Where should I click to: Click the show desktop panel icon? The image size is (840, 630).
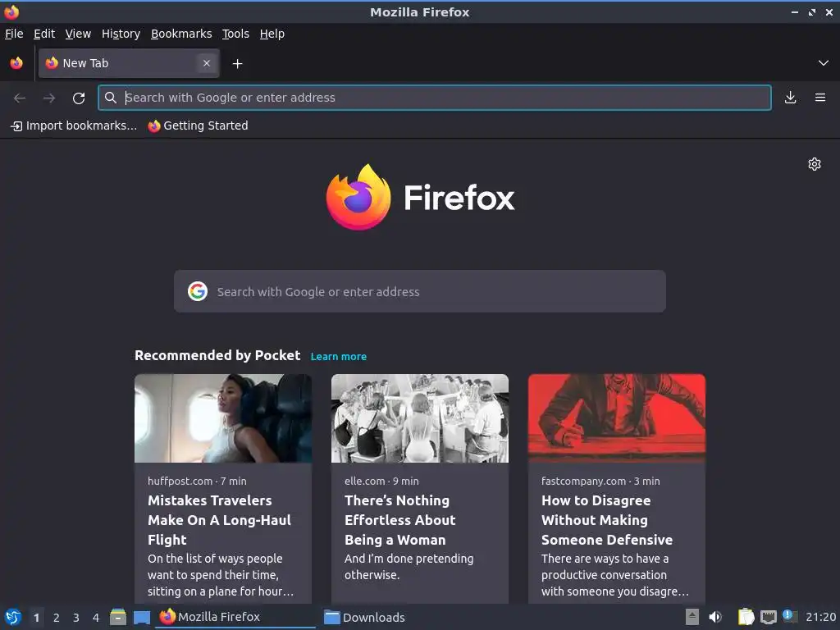coord(141,618)
